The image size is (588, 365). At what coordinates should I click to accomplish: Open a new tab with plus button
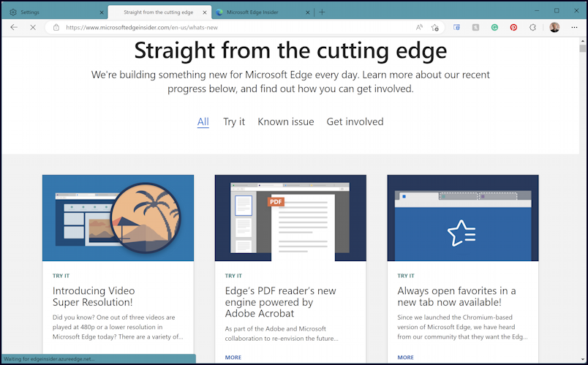point(322,12)
